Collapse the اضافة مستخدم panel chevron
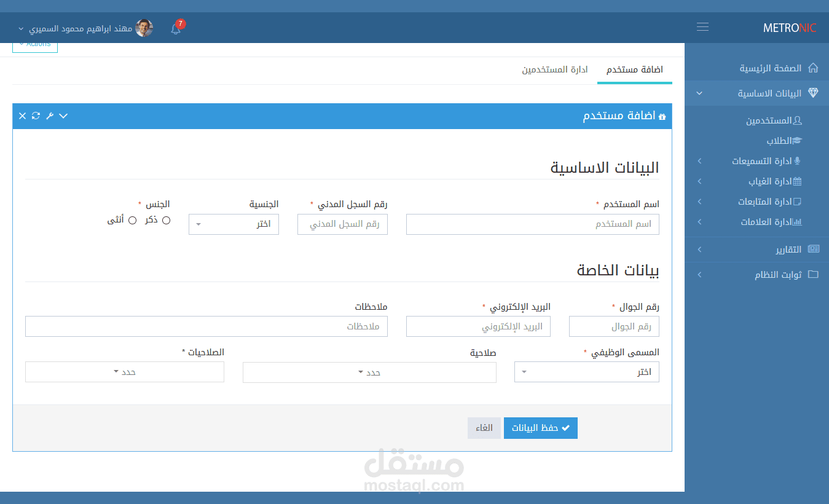The height and width of the screenshot is (504, 829). point(63,116)
